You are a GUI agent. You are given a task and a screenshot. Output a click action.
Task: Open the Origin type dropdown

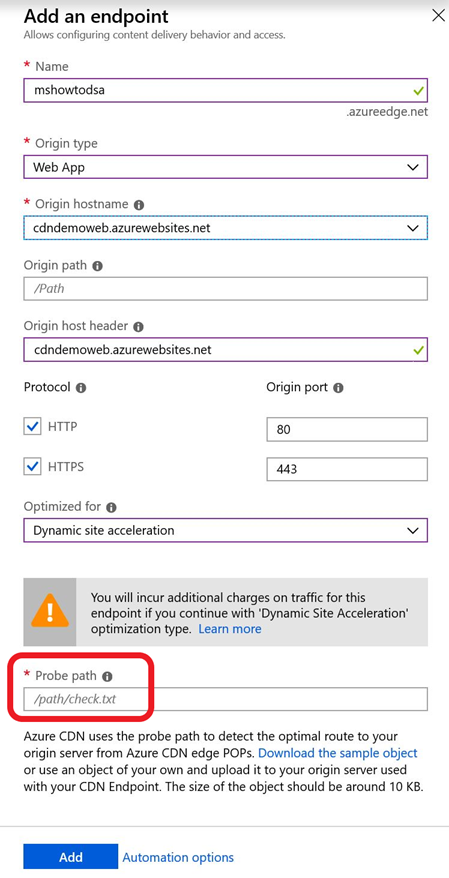click(226, 167)
